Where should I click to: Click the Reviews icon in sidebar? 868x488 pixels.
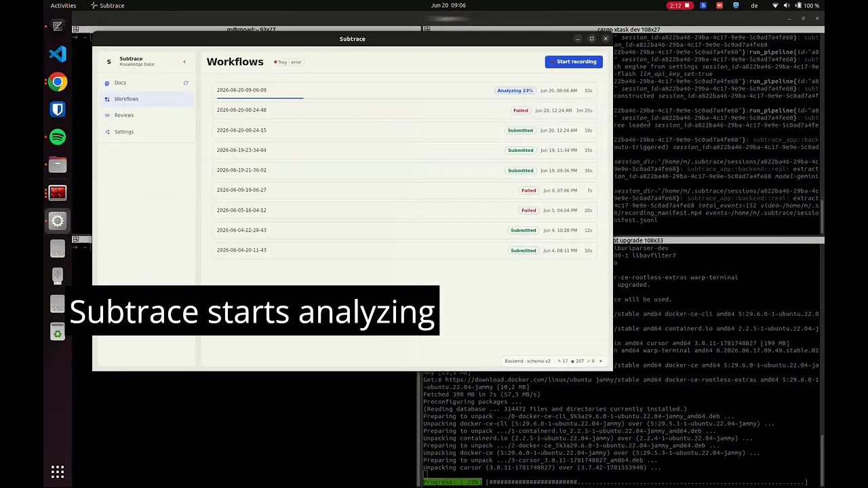(x=107, y=115)
